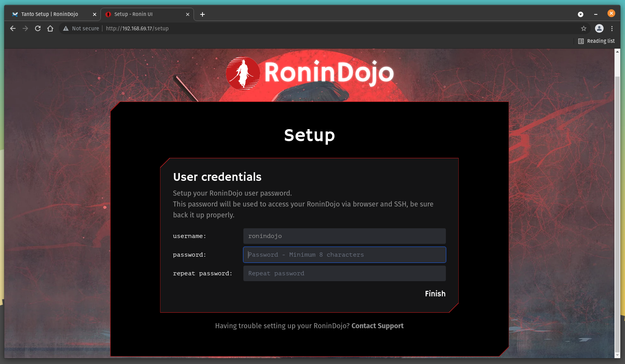Open the Contact Support link

[x=377, y=326]
